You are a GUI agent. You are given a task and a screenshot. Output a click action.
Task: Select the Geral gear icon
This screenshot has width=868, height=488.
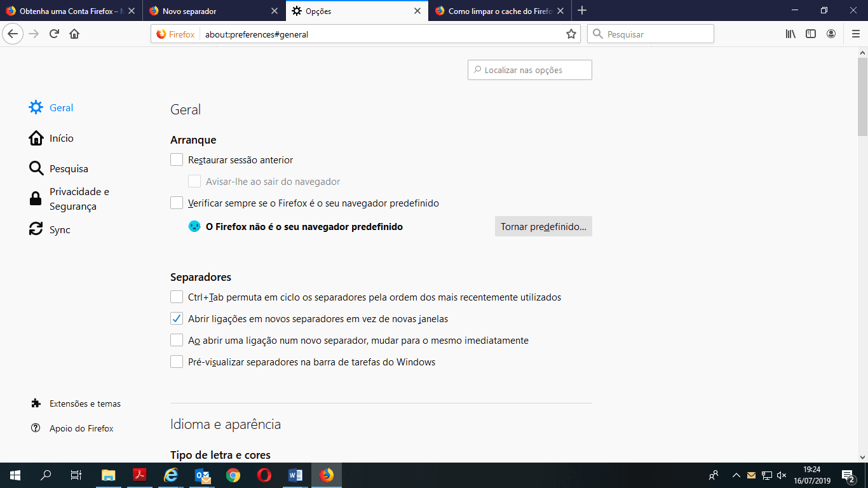tap(36, 107)
